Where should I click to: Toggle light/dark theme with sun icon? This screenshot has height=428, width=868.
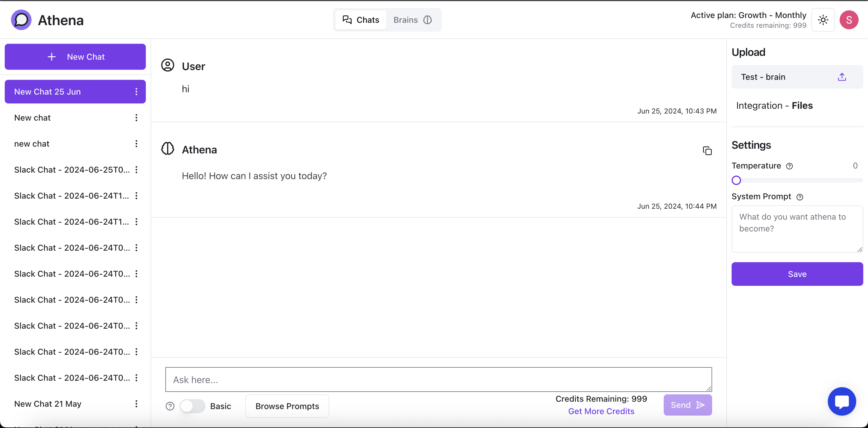(823, 20)
